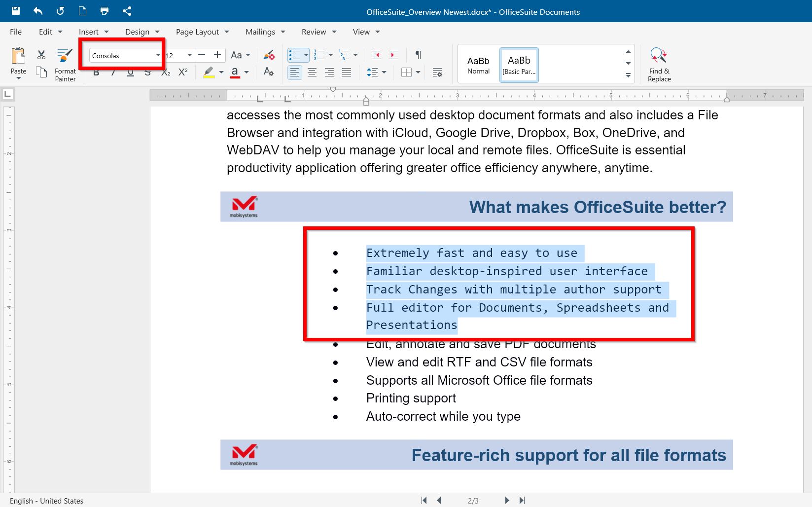The height and width of the screenshot is (507, 812).
Task: Expand the multilevel list options arrow
Action: click(x=355, y=55)
